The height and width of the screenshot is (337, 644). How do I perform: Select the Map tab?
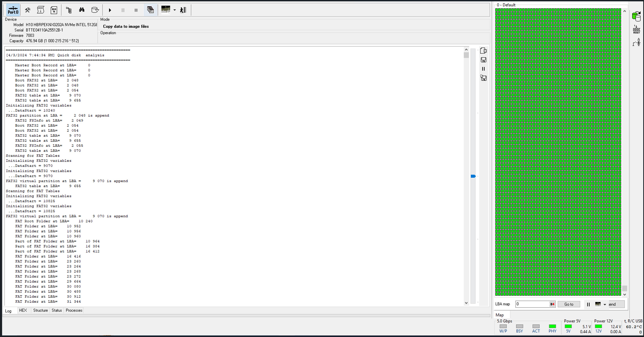(x=500, y=315)
